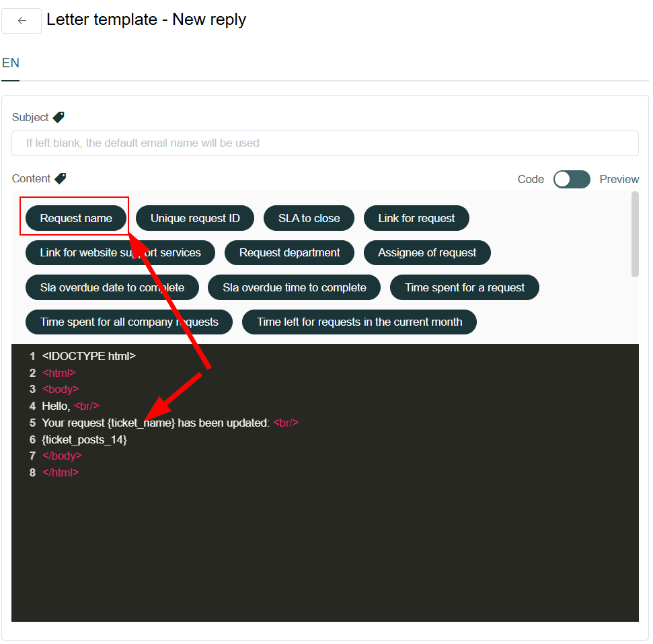The width and height of the screenshot is (653, 644).
Task: Insert the Assignee of request tag
Action: pos(427,252)
